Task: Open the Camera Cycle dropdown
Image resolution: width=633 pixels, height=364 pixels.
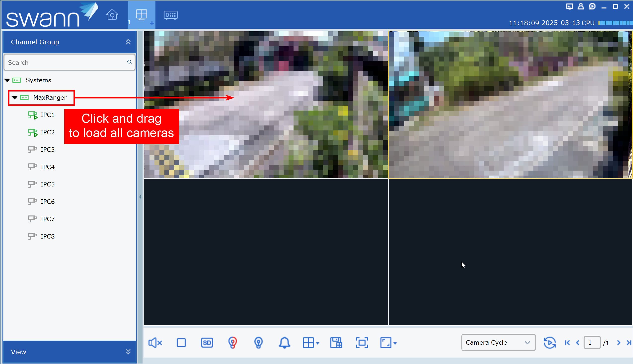Action: (x=498, y=342)
